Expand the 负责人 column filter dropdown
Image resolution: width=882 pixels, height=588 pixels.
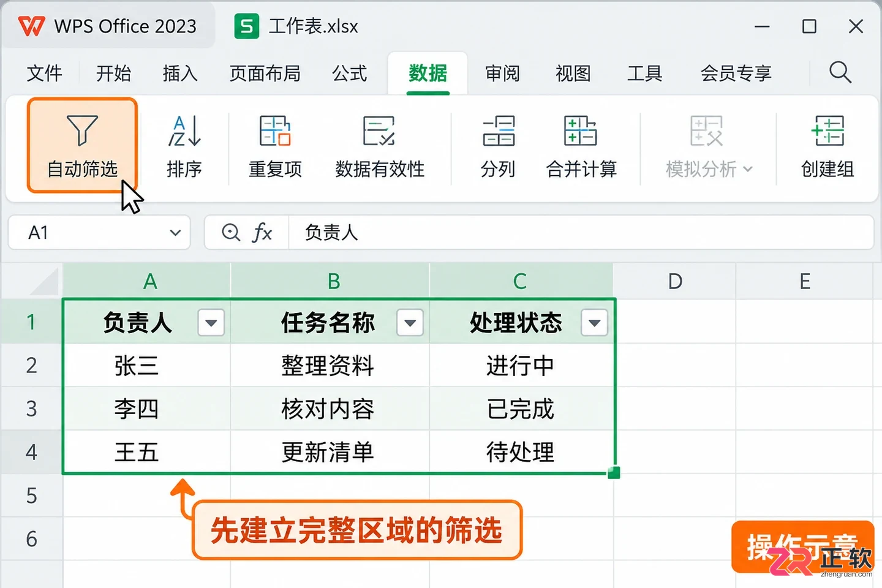(x=211, y=323)
